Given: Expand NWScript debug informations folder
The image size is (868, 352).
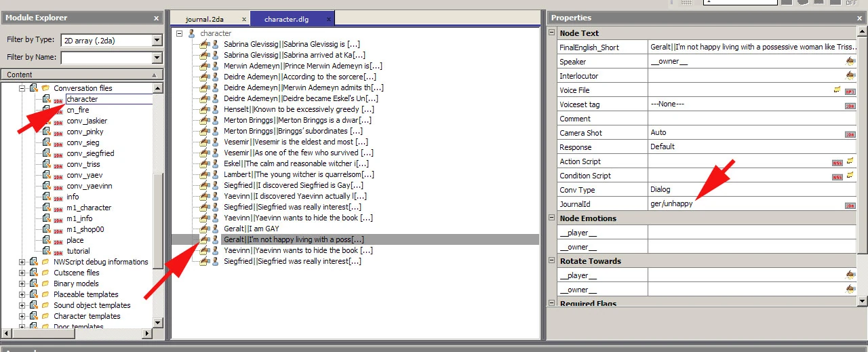Looking at the screenshot, I should [x=22, y=262].
